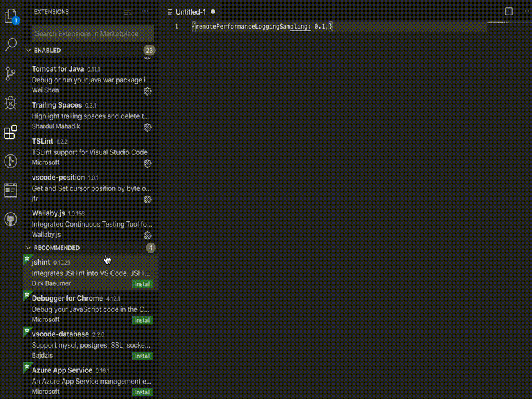Focus the Search Extensions in Marketplace field
This screenshot has width=532, height=399.
(x=92, y=33)
